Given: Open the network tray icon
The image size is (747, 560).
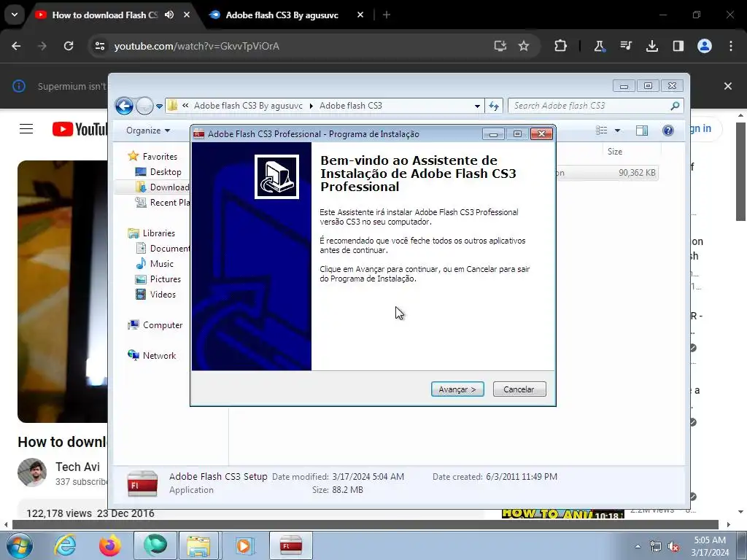Looking at the screenshot, I should (x=656, y=547).
